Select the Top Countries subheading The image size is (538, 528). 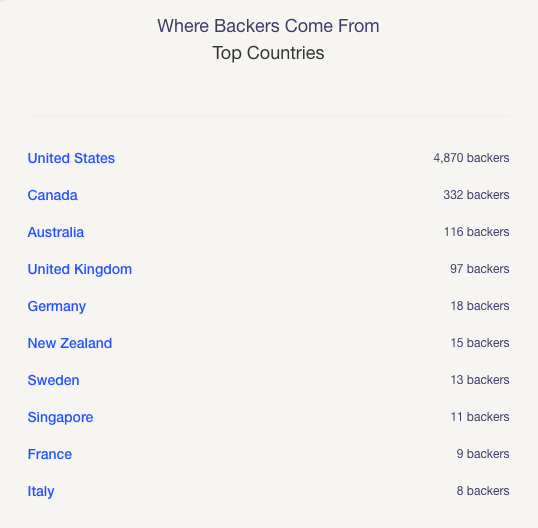tap(268, 53)
